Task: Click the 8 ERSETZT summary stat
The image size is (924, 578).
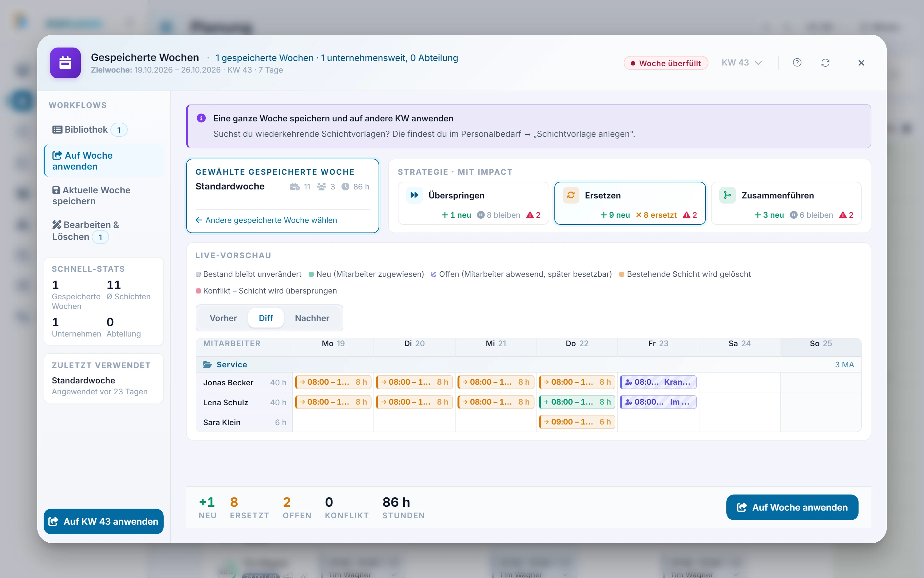Action: 249,508
